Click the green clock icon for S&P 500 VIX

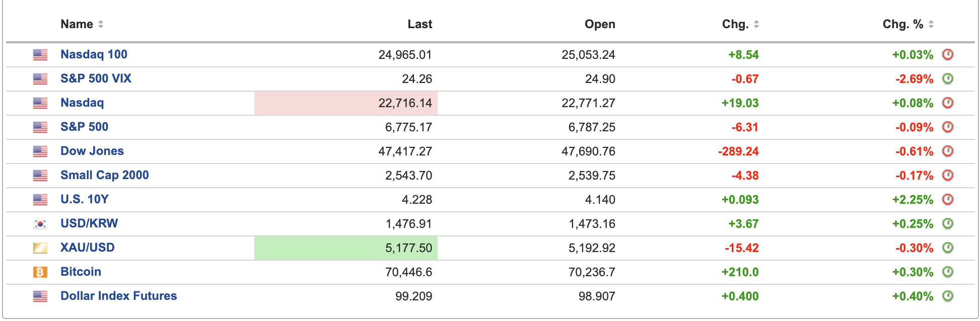point(948,78)
